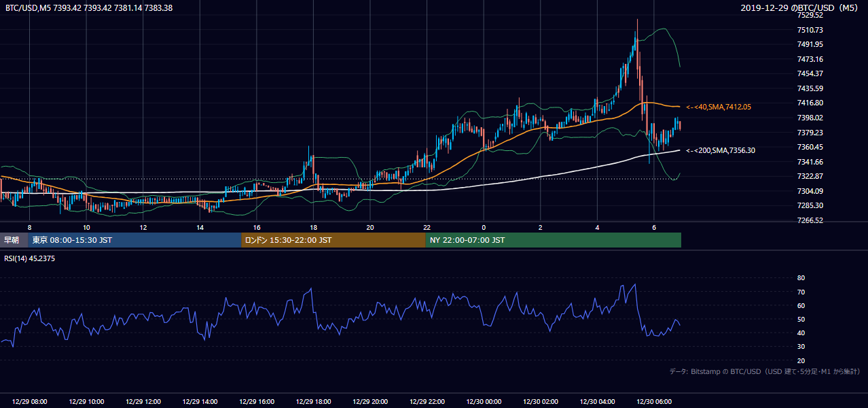Click the 12/29 12:00 time label
This screenshot has height=408, width=868.
(x=143, y=402)
